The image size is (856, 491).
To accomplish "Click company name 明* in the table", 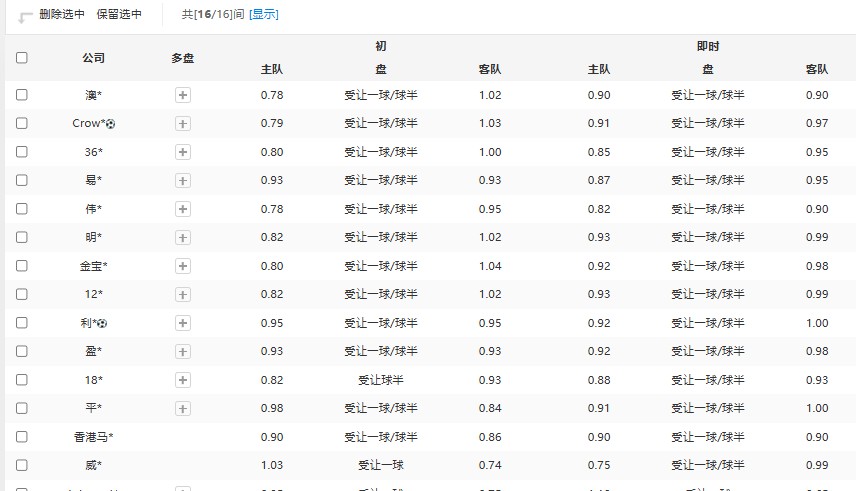I will click(94, 237).
